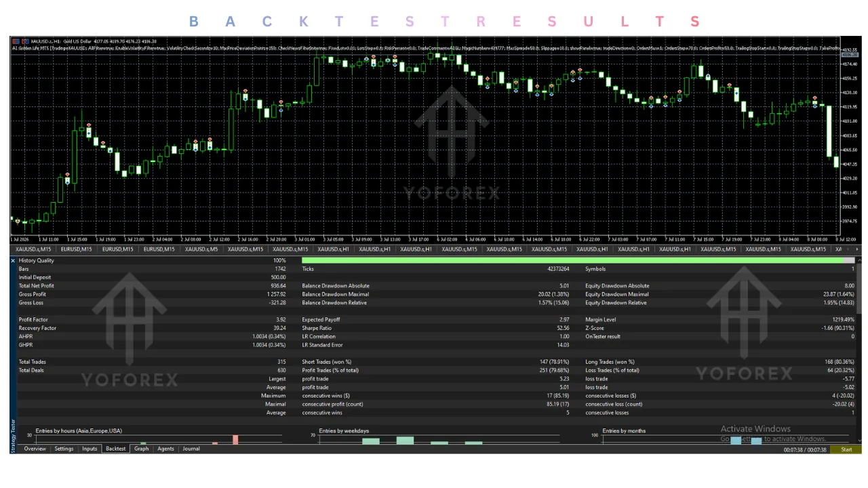Click the chart tabs scroll-right arrow
Screen dimensions: 868x488
[x=857, y=249]
